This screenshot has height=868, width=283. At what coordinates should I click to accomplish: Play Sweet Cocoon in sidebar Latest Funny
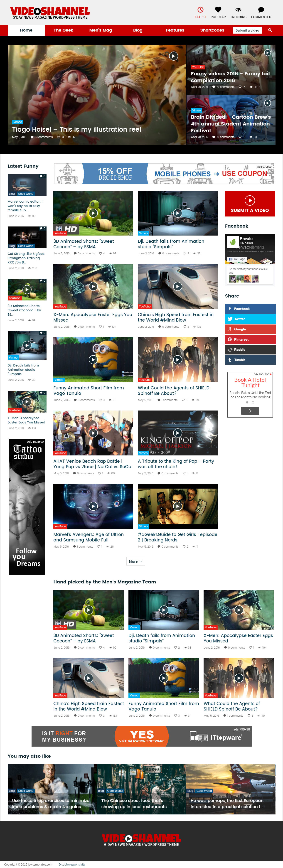pos(27,289)
